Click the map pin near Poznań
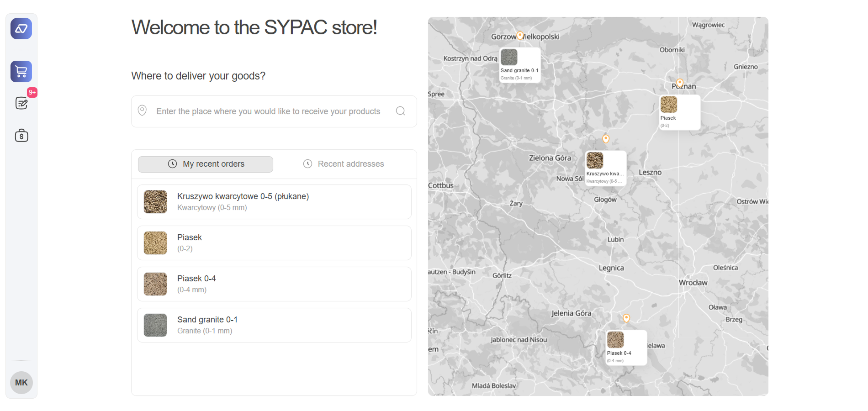 [680, 83]
